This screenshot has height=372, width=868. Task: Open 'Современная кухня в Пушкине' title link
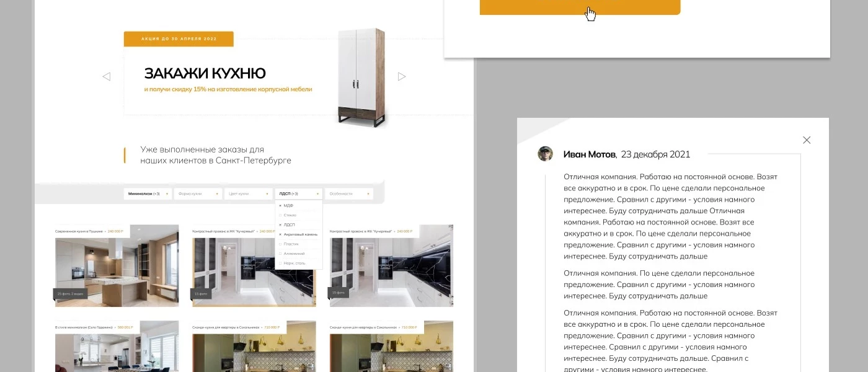coord(79,231)
